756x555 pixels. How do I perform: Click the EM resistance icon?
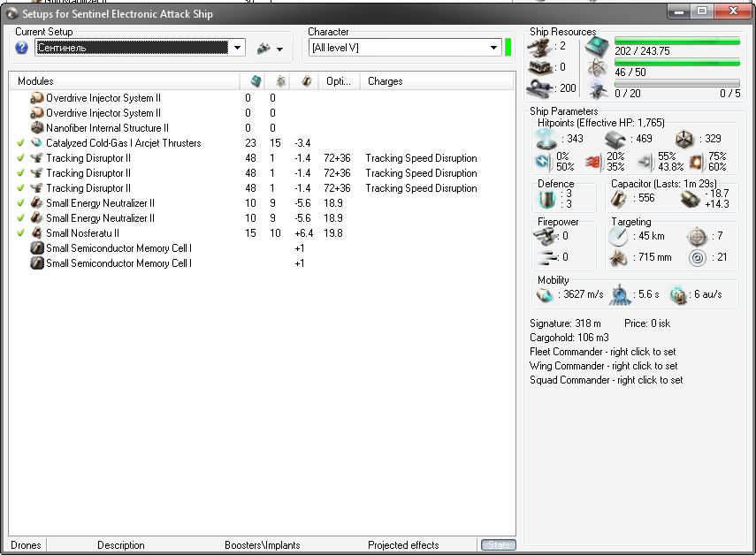coord(544,162)
